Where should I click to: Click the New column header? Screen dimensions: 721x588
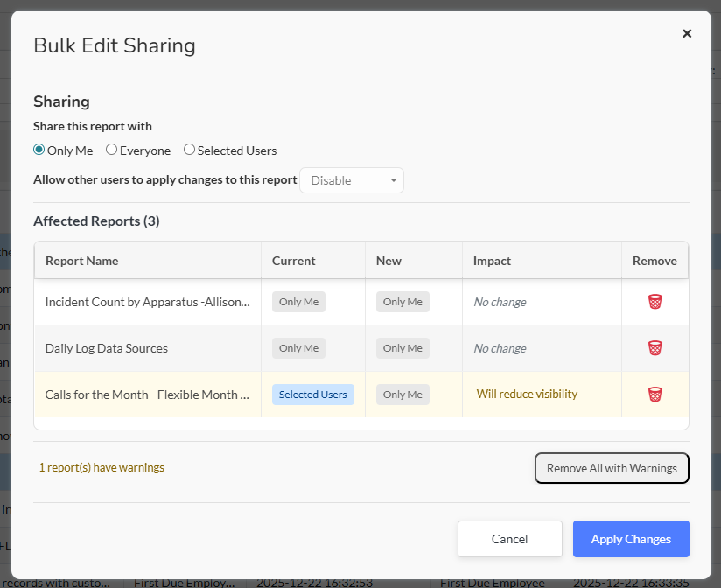click(x=388, y=261)
